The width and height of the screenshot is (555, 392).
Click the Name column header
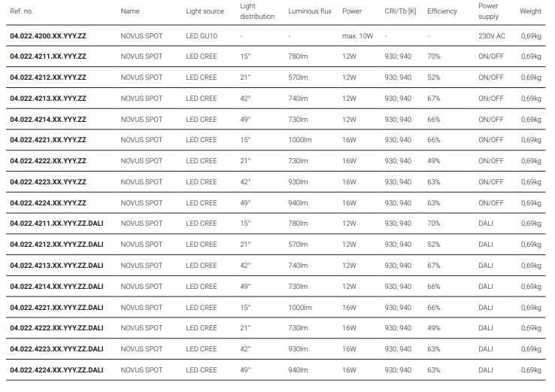[130, 11]
